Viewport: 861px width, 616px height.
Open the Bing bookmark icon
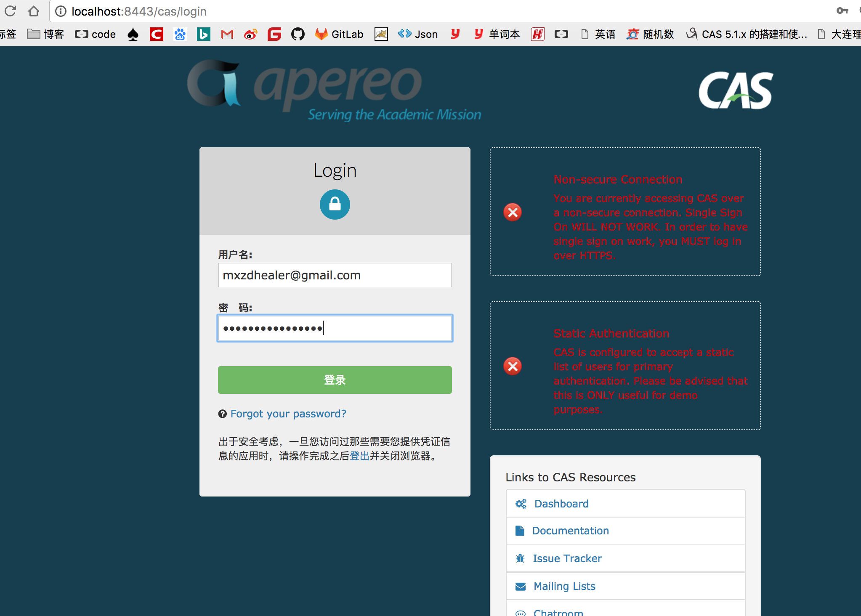(203, 34)
